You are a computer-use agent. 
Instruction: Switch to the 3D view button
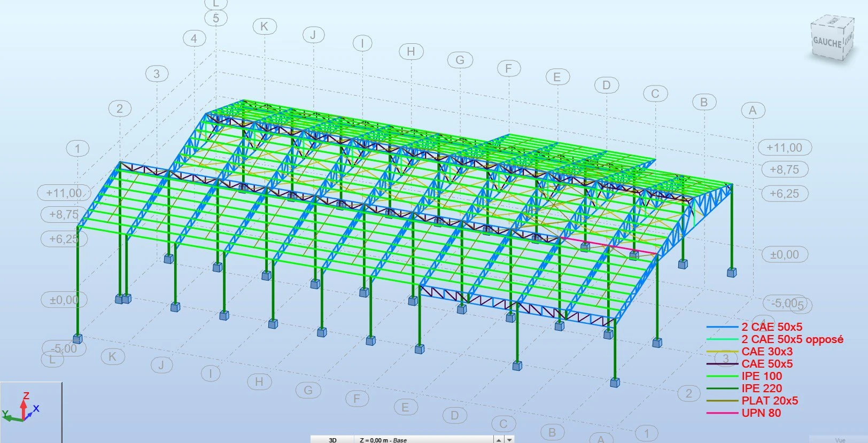pos(332,440)
